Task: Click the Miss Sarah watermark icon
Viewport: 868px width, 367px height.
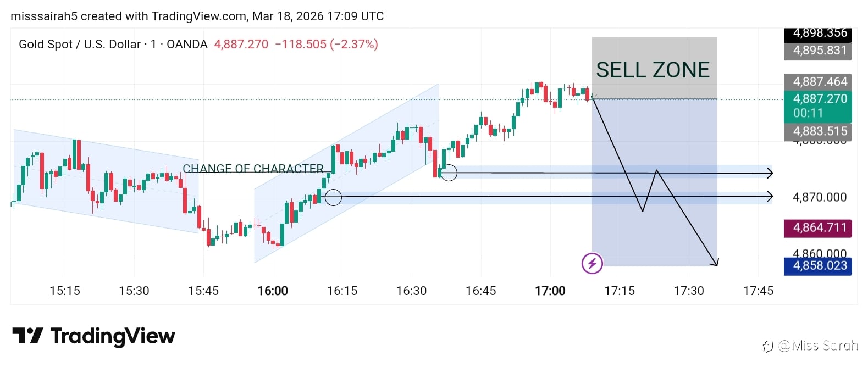Action: [x=768, y=346]
